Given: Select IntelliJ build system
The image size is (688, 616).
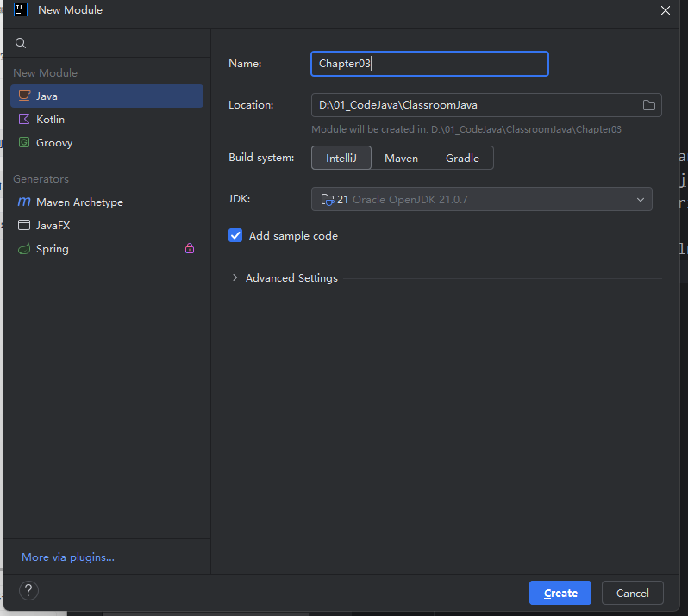Looking at the screenshot, I should click(x=341, y=158).
